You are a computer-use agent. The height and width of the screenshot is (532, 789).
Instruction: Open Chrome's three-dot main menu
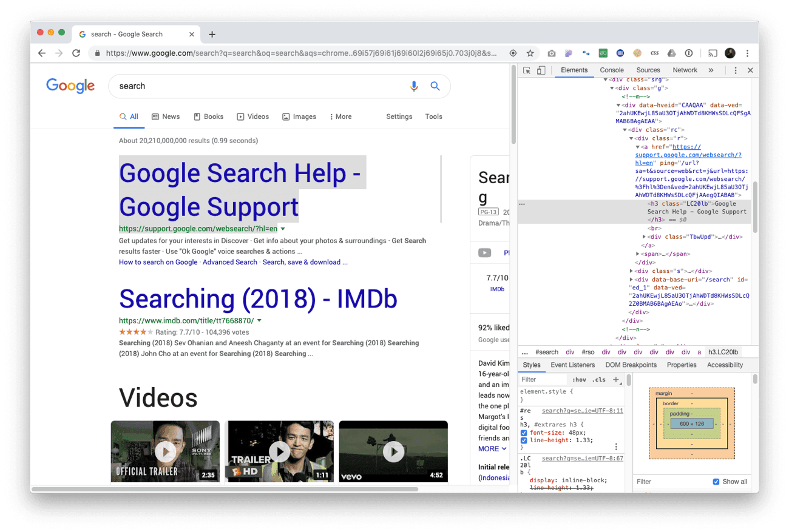coord(747,53)
